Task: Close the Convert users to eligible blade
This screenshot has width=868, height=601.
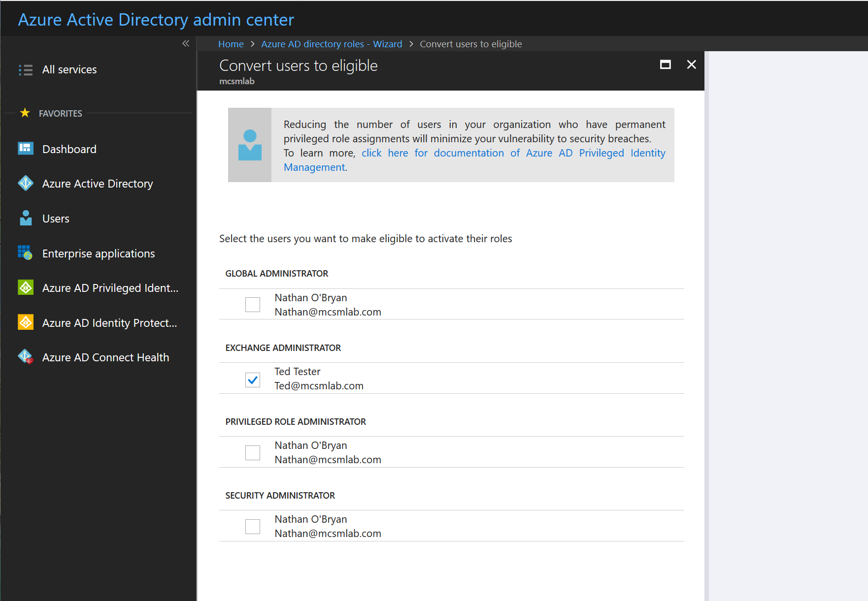Action: (x=692, y=64)
